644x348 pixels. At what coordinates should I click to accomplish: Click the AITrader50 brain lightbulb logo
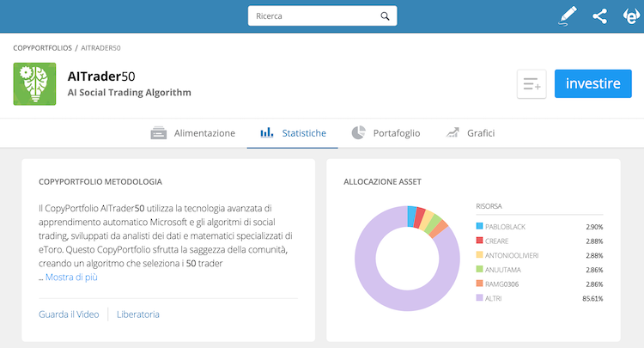coord(34,84)
